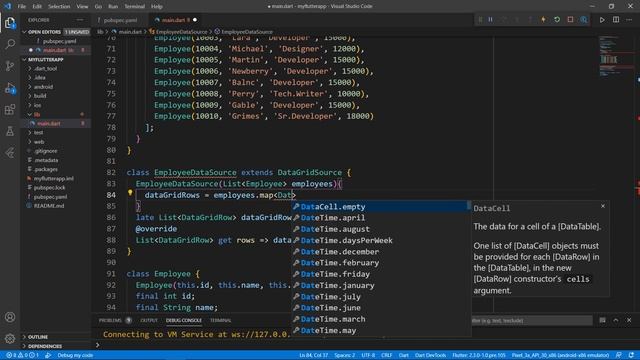Screen dimensions: 640x360
Task: Open the Edit menu
Action: [x=37, y=7]
